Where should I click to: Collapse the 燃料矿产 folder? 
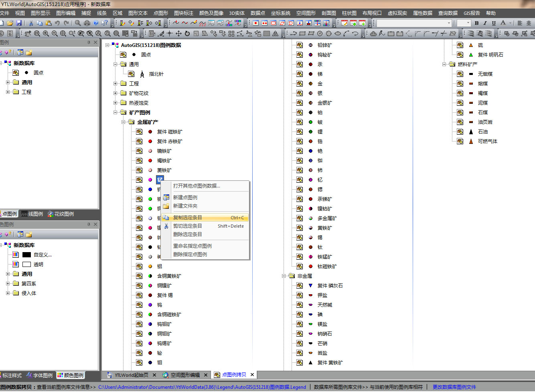pyautogui.click(x=444, y=64)
